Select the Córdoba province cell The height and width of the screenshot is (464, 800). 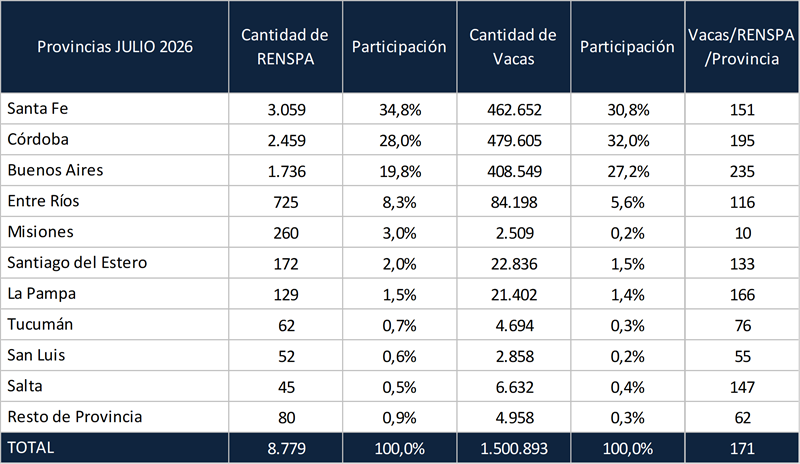pos(115,139)
